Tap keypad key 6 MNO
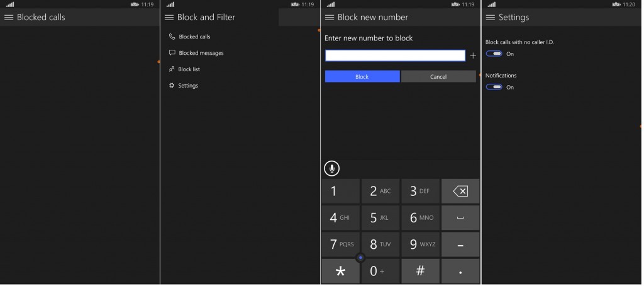 420,218
